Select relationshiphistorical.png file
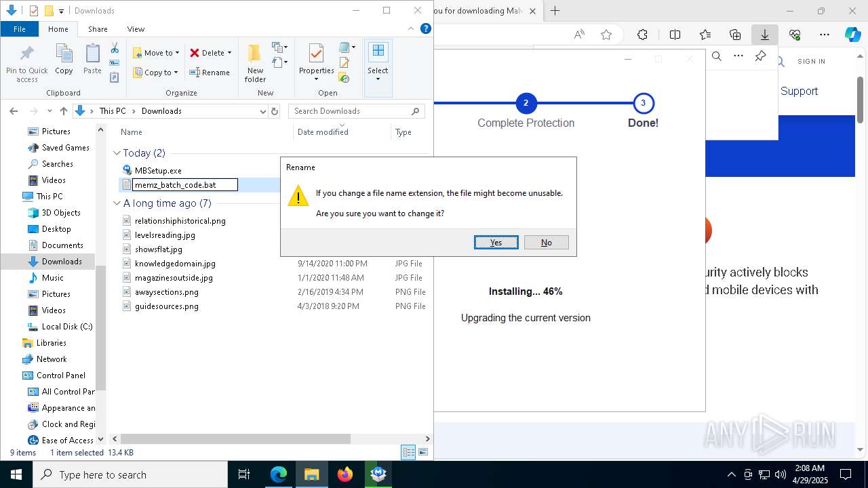Image resolution: width=868 pixels, height=488 pixels. (x=180, y=221)
